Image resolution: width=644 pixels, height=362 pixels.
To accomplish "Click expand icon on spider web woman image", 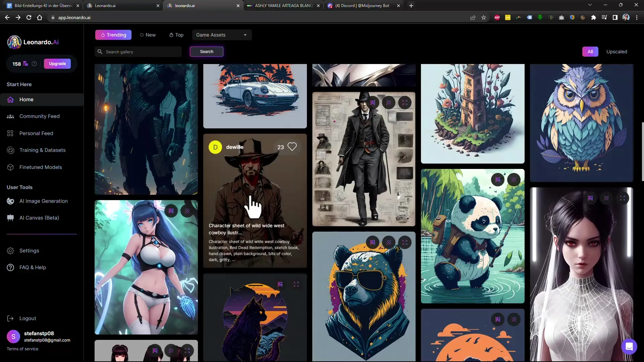I will click(x=623, y=198).
